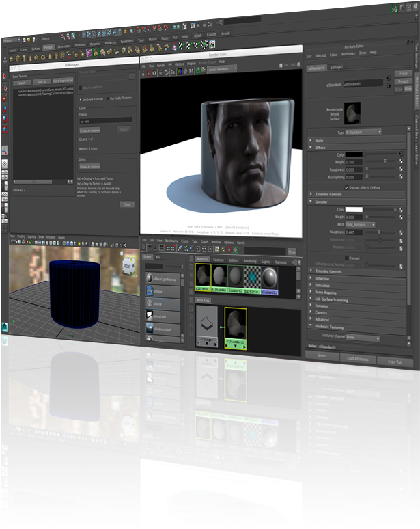Click the Specular Roughness map checker icon
420x529 pixels.
click(401, 232)
